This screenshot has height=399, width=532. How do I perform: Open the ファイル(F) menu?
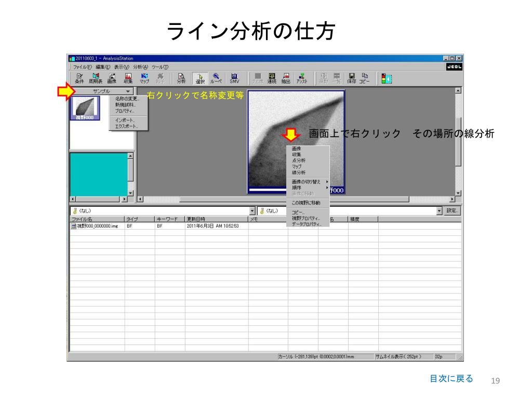83,67
